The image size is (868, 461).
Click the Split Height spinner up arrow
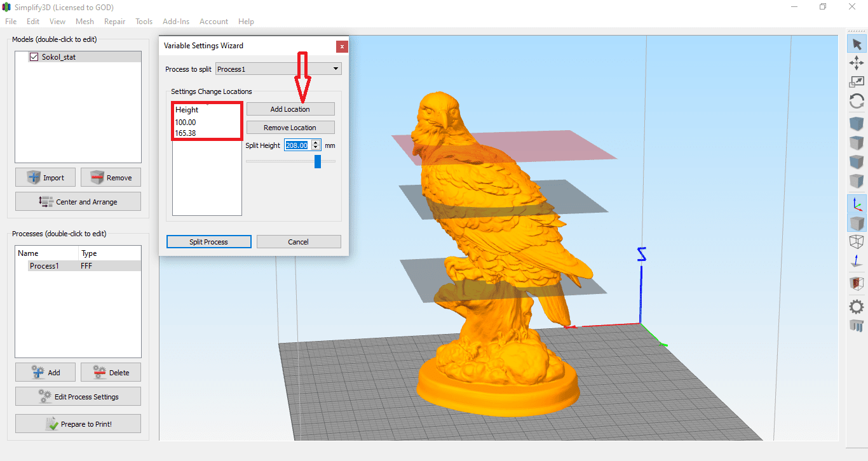click(x=316, y=142)
